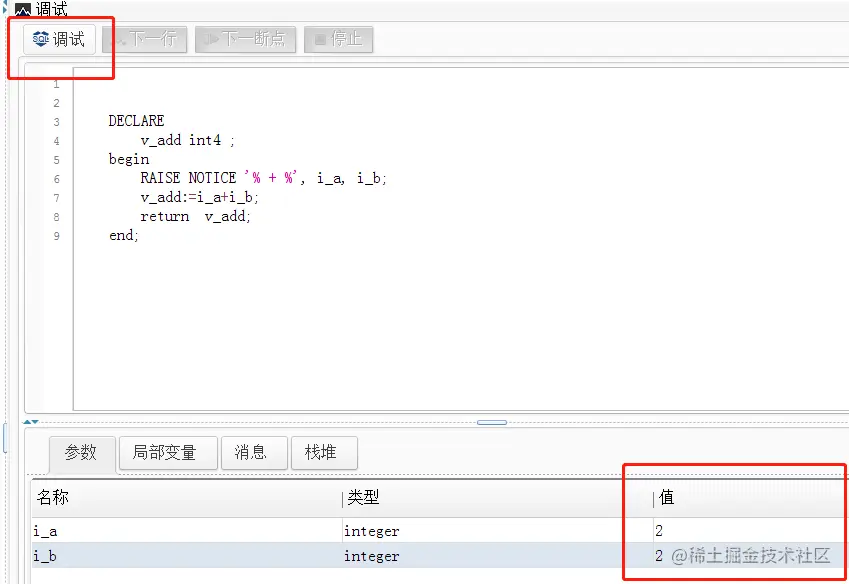
Task: Click the 'return v_add;' code line
Action: point(195,216)
